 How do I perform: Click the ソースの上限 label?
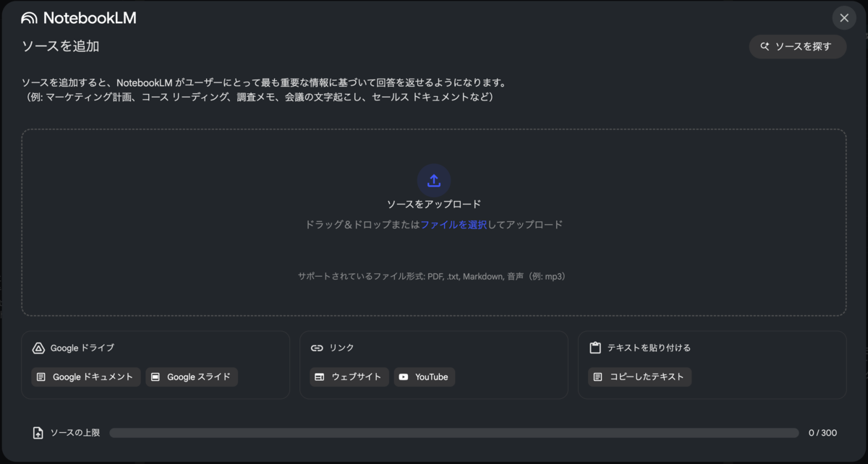click(x=75, y=433)
